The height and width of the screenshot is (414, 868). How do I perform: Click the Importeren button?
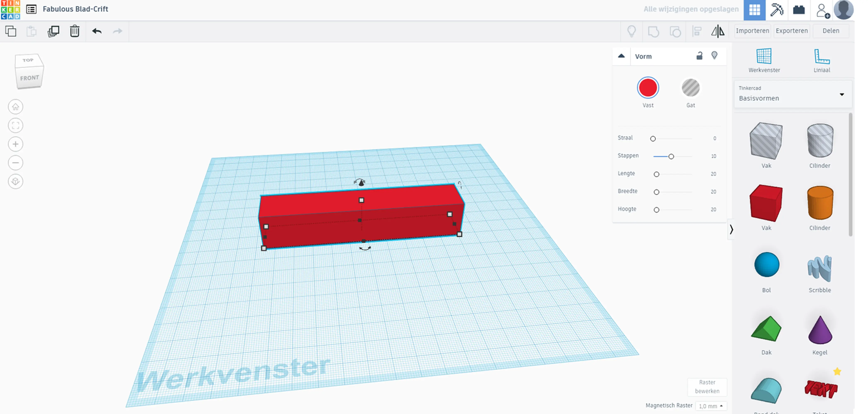(752, 31)
